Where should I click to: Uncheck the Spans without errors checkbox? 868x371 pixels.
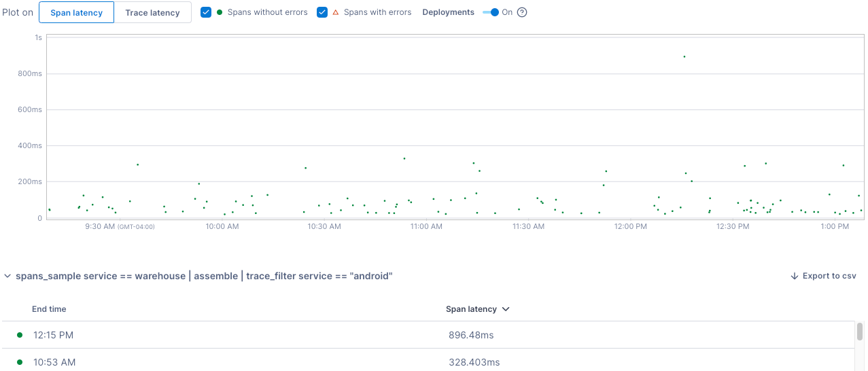206,12
